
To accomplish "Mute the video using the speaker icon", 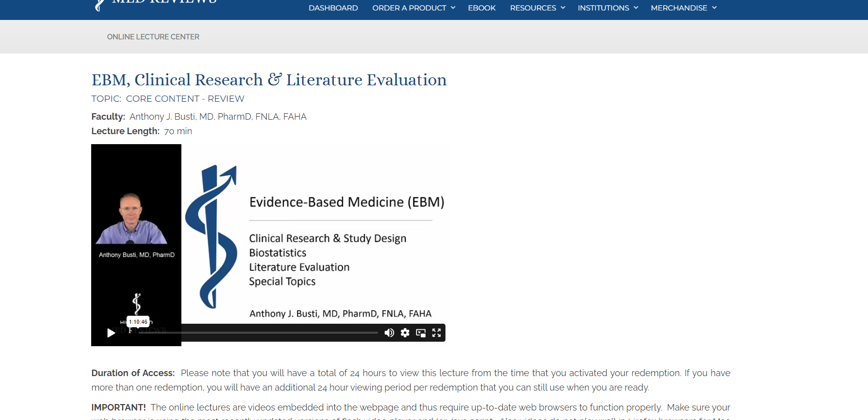I will click(x=389, y=333).
